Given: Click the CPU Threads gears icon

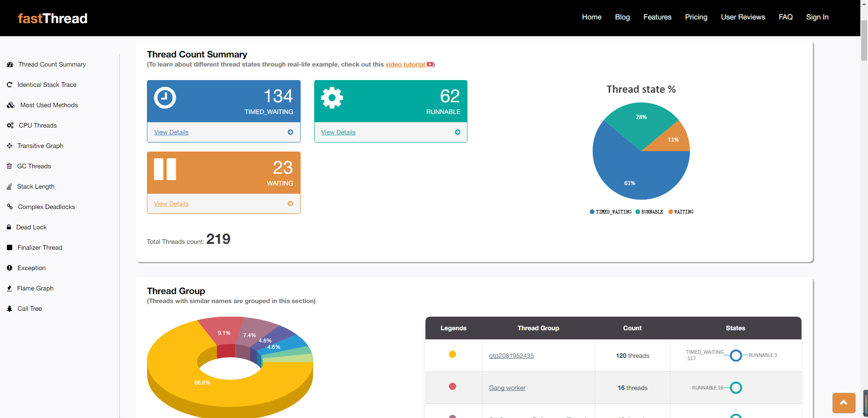Looking at the screenshot, I should pyautogui.click(x=10, y=125).
